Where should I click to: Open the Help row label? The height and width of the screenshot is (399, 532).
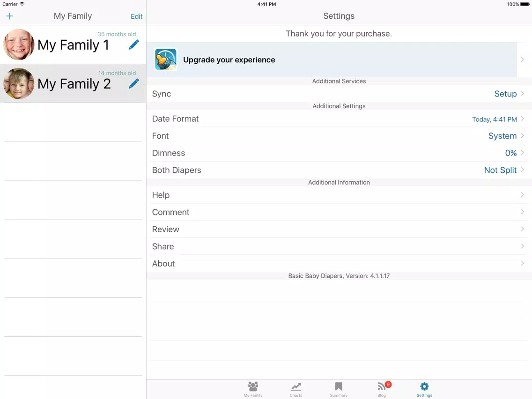[161, 195]
